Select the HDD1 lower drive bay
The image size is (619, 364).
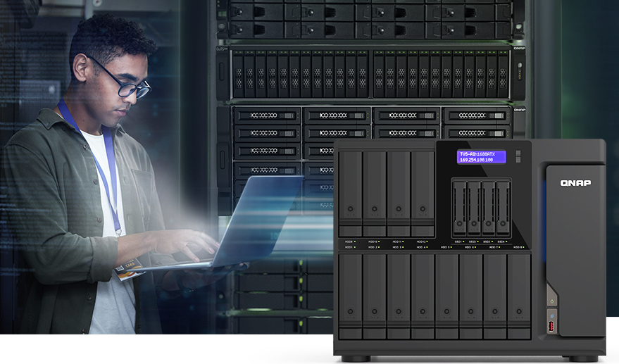pos(351,296)
